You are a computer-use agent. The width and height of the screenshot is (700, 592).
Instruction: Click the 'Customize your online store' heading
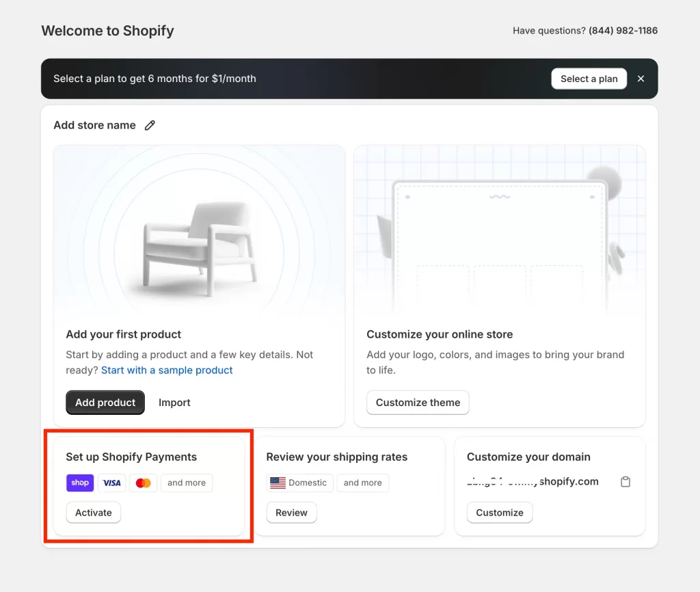click(x=440, y=334)
